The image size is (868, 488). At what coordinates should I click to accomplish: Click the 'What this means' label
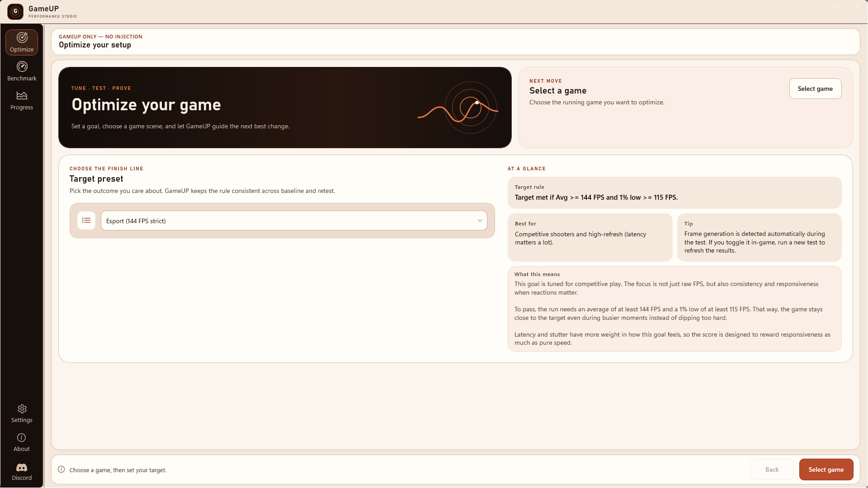(537, 274)
